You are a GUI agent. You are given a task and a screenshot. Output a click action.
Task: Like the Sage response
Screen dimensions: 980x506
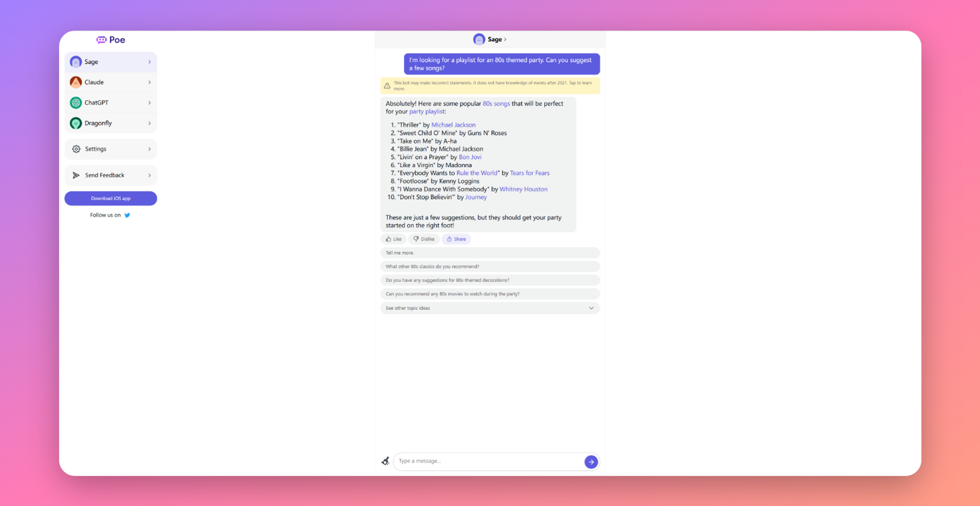(x=393, y=239)
